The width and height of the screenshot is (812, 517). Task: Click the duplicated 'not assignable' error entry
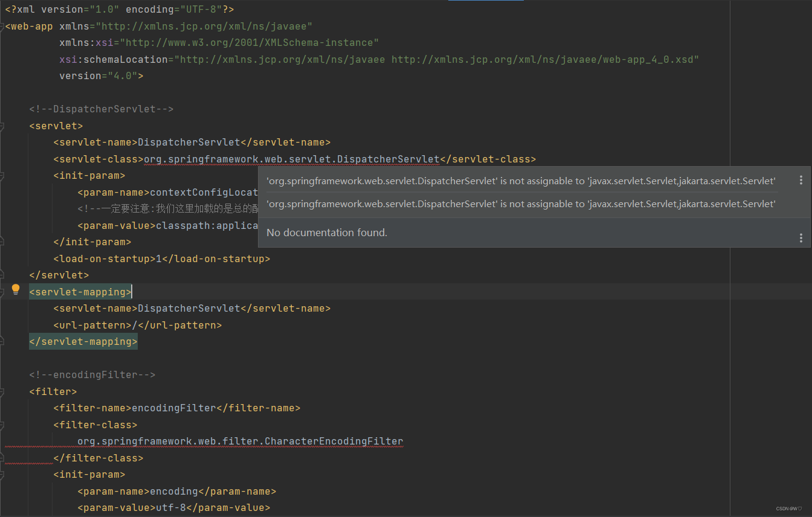click(x=521, y=204)
